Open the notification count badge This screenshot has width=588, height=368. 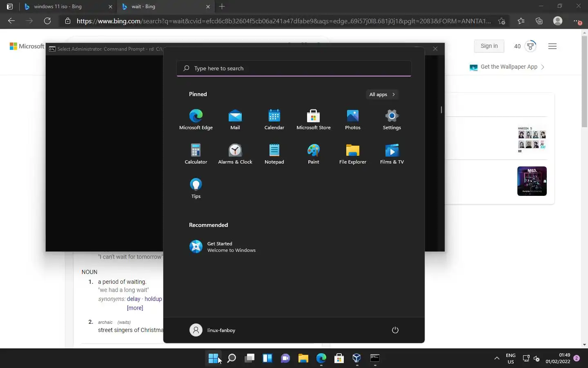(577, 358)
